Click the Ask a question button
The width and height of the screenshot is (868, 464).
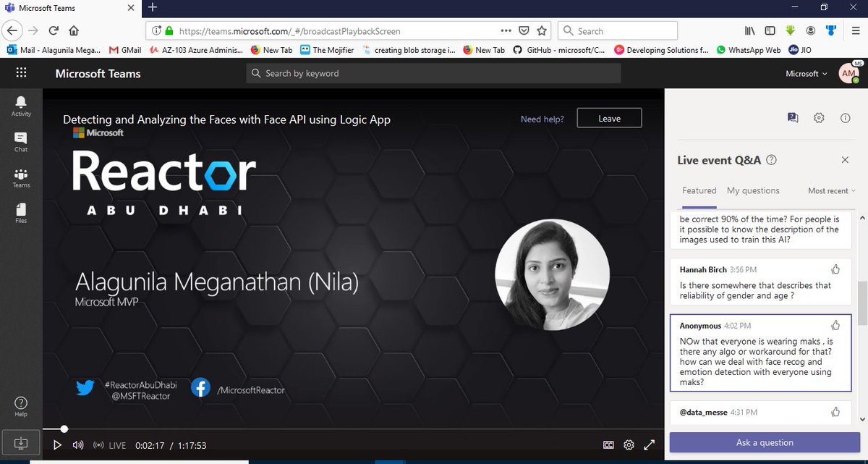(x=765, y=442)
